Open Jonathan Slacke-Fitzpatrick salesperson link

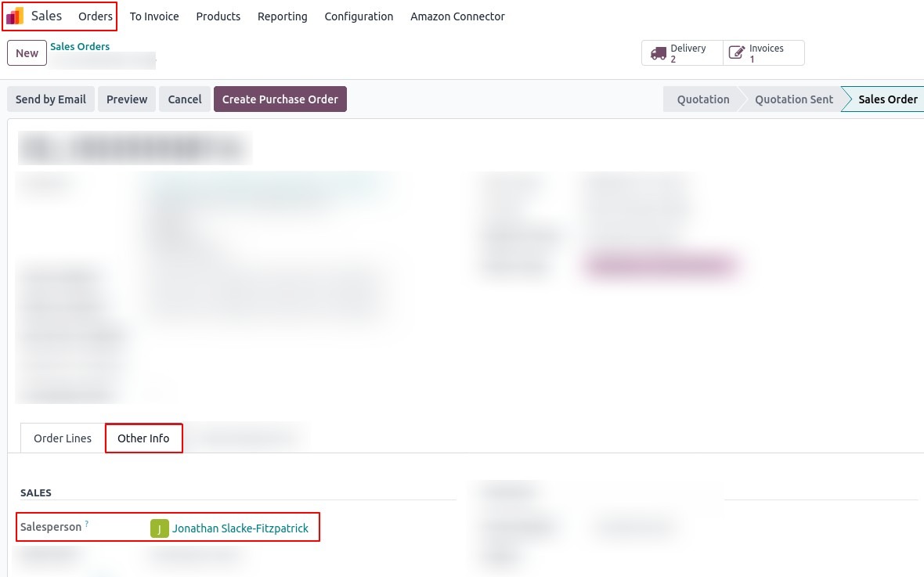tap(240, 528)
